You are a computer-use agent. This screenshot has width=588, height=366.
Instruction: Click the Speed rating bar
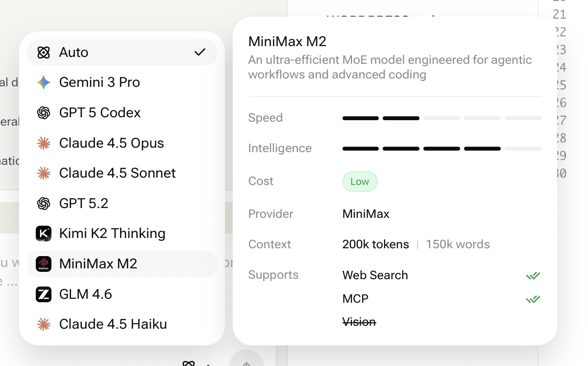(x=441, y=118)
